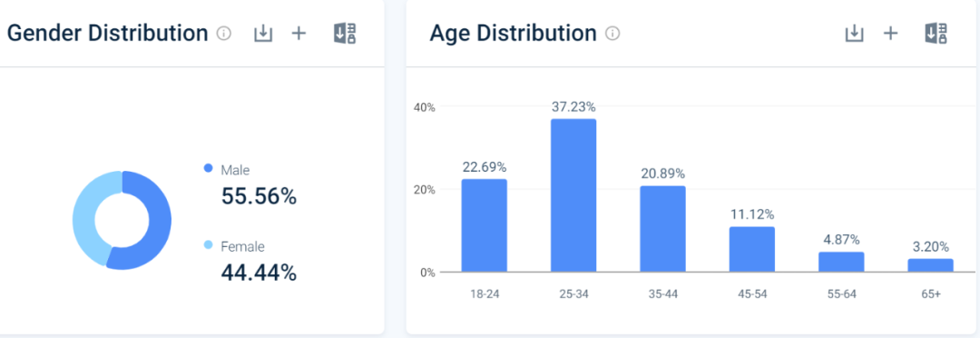Toggle the Male legend item
The height and width of the screenshot is (338, 980).
click(x=228, y=169)
